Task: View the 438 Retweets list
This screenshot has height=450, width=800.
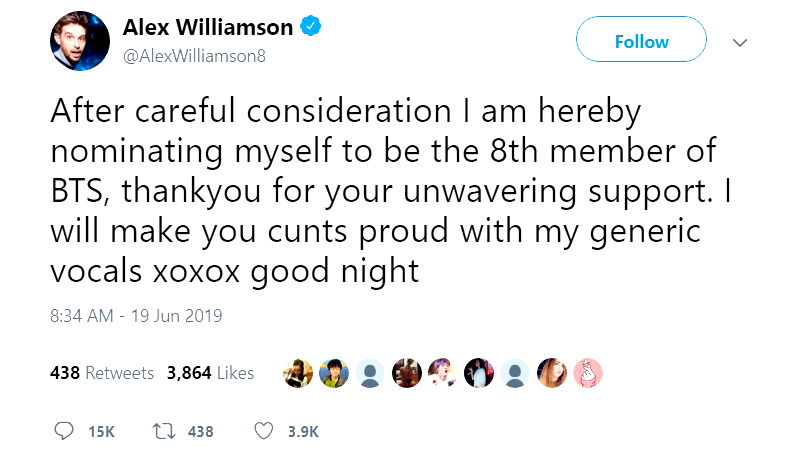Action: point(102,373)
